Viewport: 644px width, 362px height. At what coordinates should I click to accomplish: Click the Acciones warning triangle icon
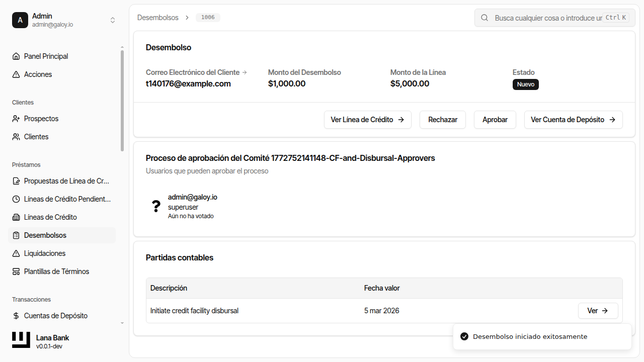(16, 74)
